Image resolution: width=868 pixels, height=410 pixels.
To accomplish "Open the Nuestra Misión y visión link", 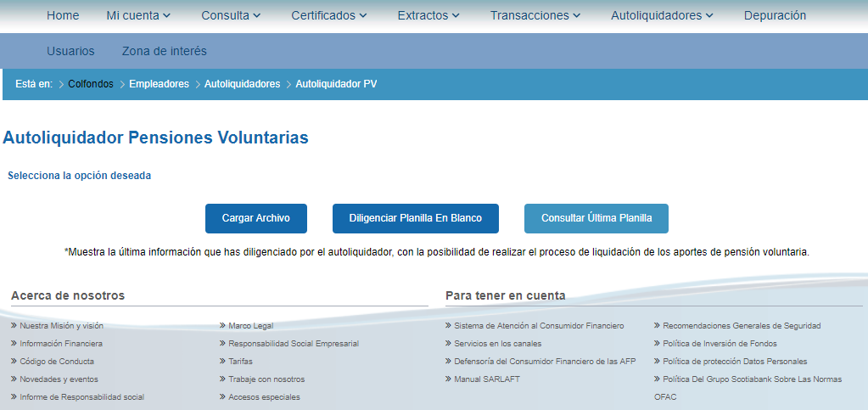I will (x=61, y=326).
